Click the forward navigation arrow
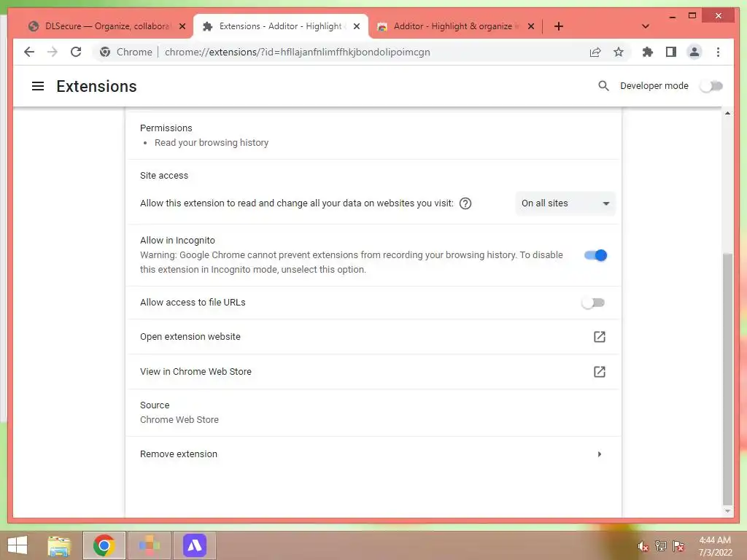 53,52
